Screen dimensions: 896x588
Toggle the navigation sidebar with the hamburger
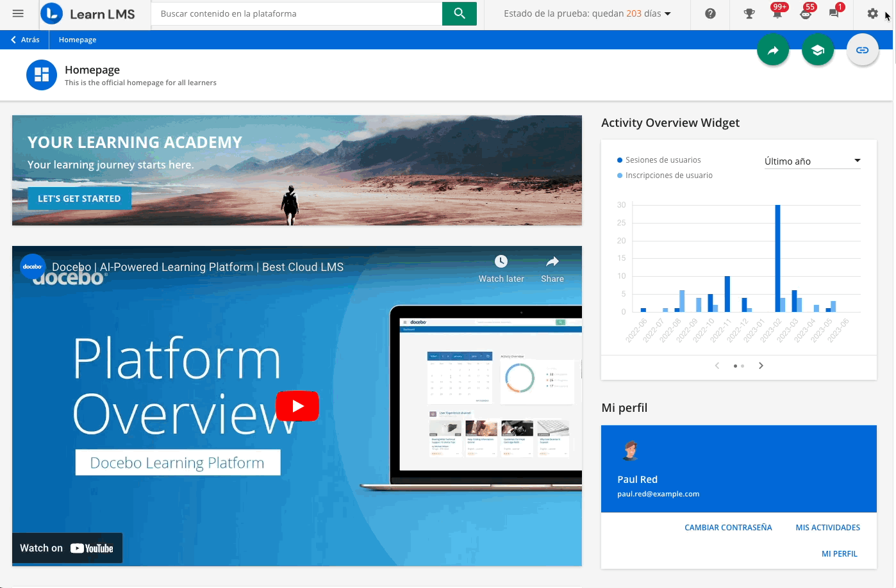17,13
